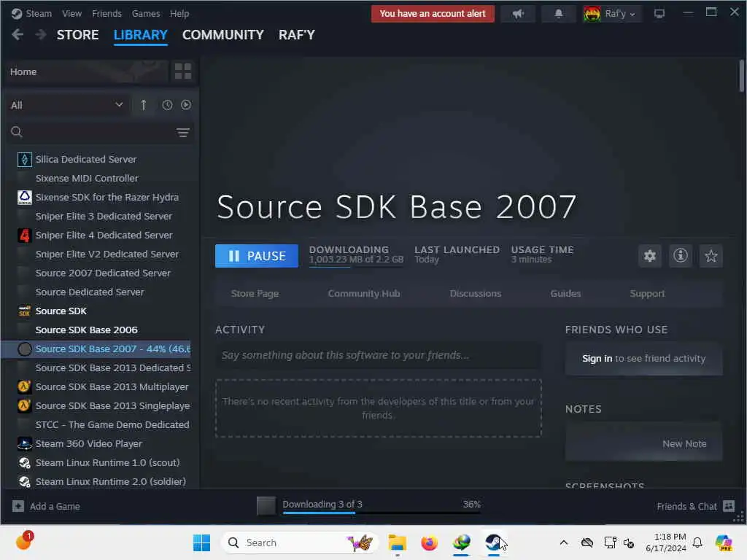747x560 pixels.
Task: Open the Games menu
Action: (146, 13)
